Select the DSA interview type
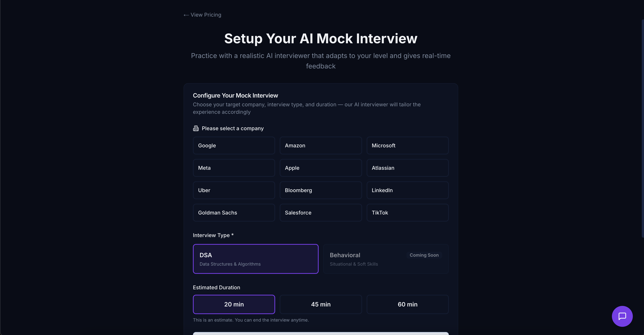The image size is (644, 335). point(256,259)
